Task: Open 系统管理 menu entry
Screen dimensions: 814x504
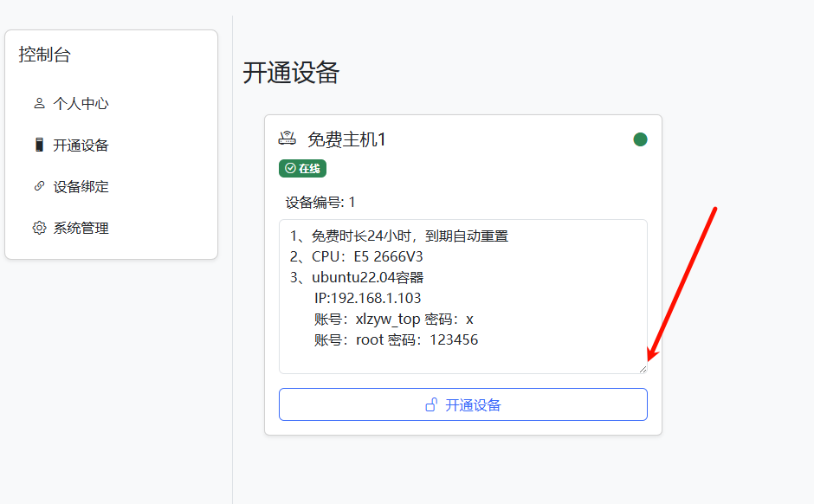Action: pos(81,229)
